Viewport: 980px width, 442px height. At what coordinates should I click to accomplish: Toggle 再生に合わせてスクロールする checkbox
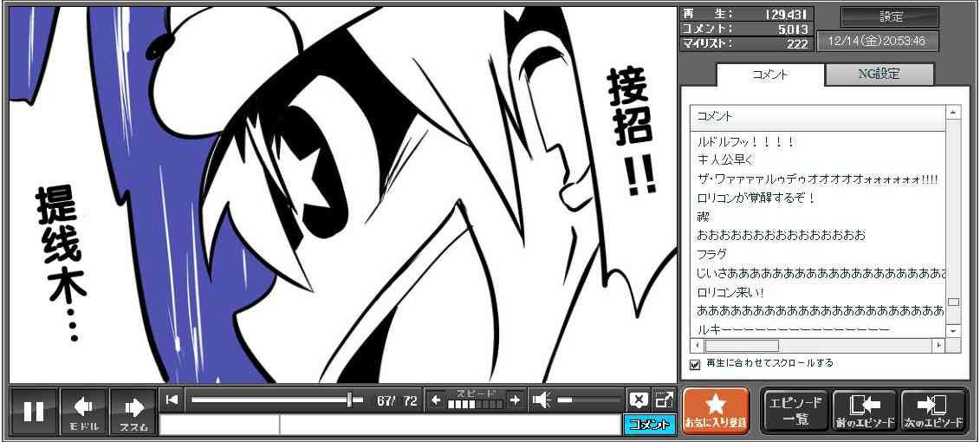694,364
